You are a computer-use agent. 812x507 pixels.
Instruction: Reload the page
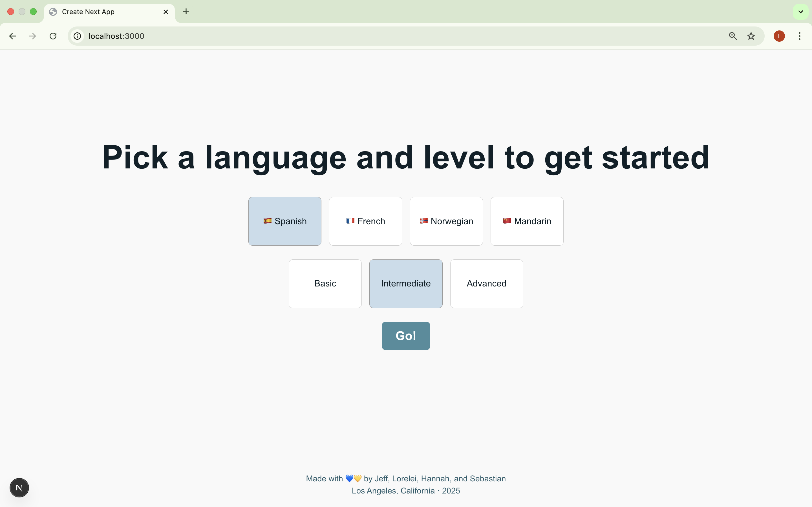coord(53,36)
